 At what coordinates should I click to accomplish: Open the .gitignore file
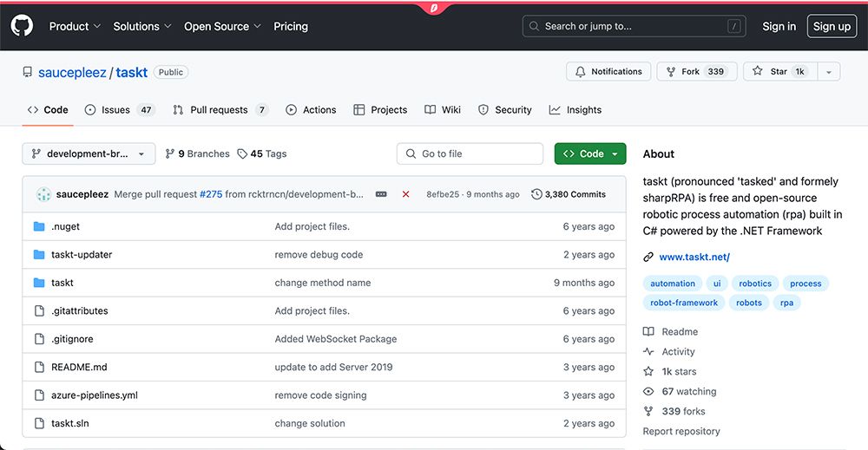[73, 339]
